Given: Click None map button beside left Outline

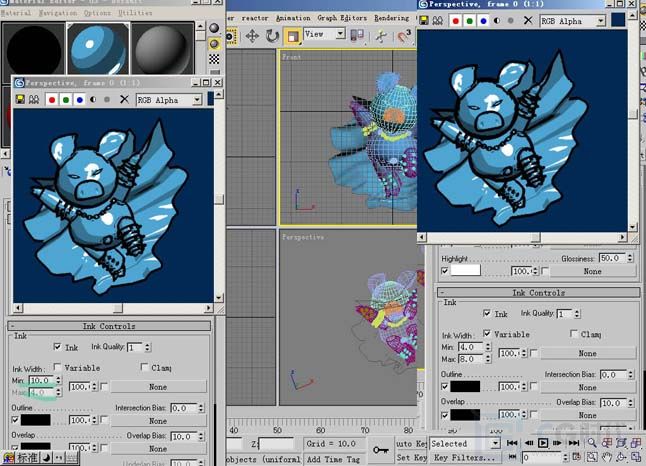Looking at the screenshot, I should tap(158, 421).
